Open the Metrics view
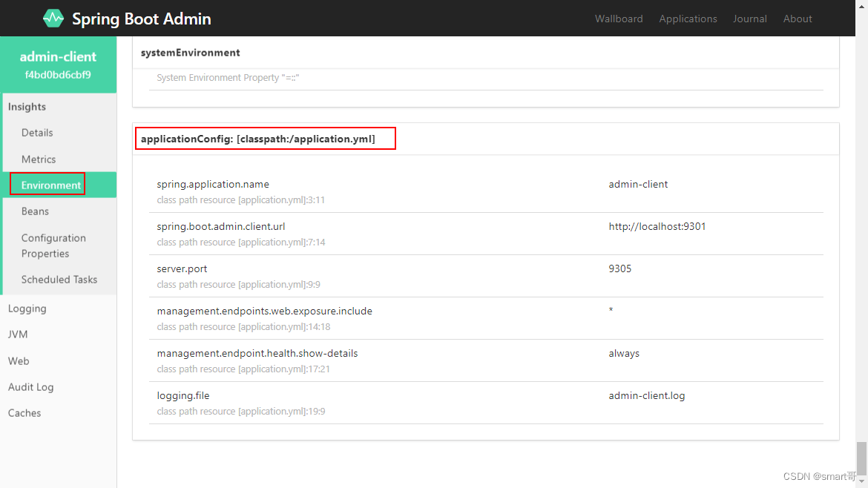This screenshot has height=488, width=868. pos(39,159)
